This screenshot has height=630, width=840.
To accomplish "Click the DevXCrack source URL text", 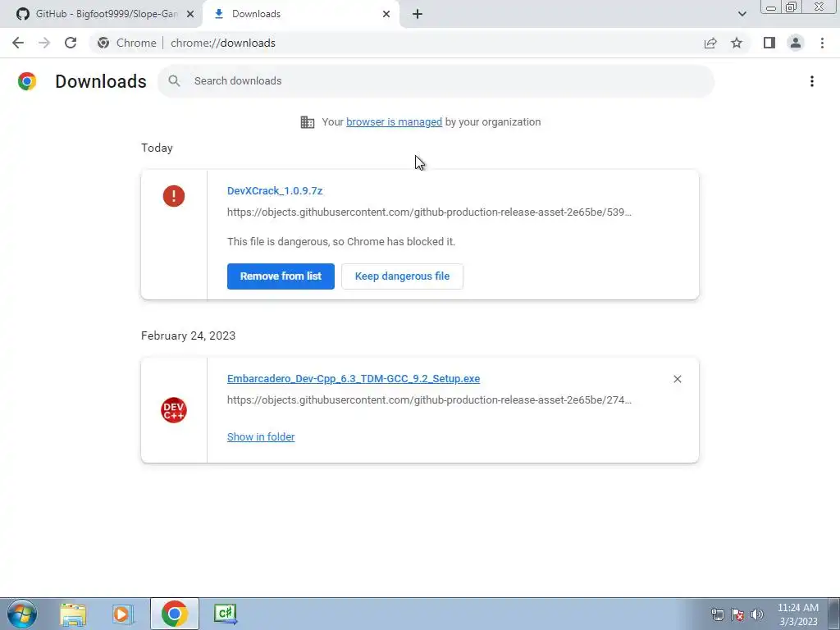I will (429, 212).
